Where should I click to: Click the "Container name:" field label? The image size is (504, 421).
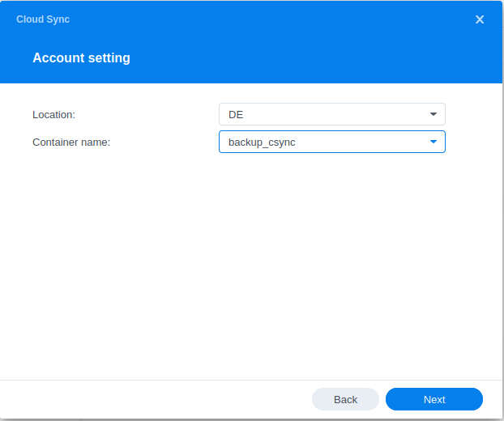point(71,142)
